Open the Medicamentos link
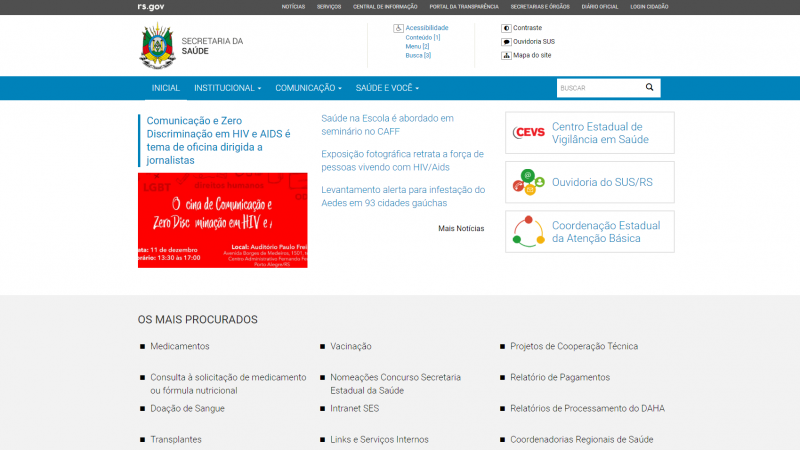 tap(180, 346)
